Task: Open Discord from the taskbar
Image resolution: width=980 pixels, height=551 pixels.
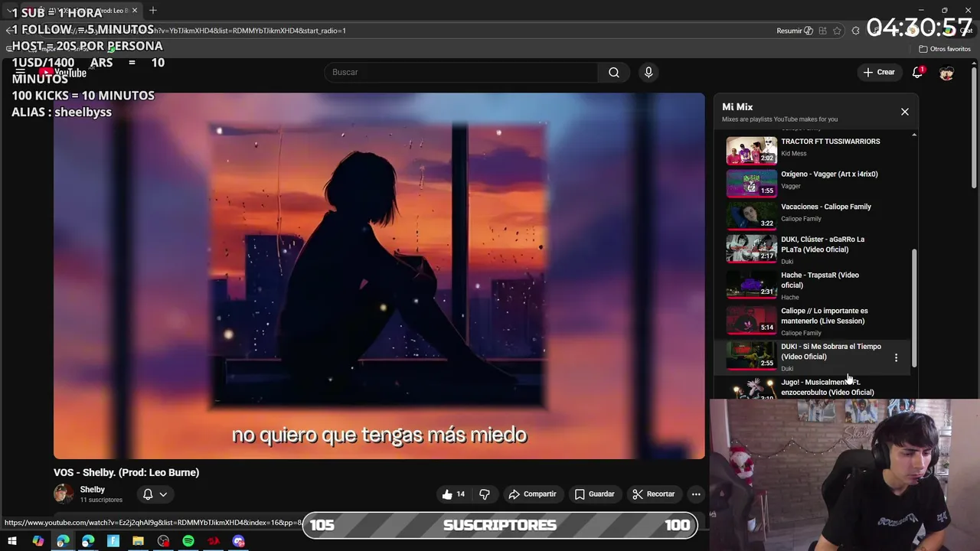Action: tap(239, 541)
